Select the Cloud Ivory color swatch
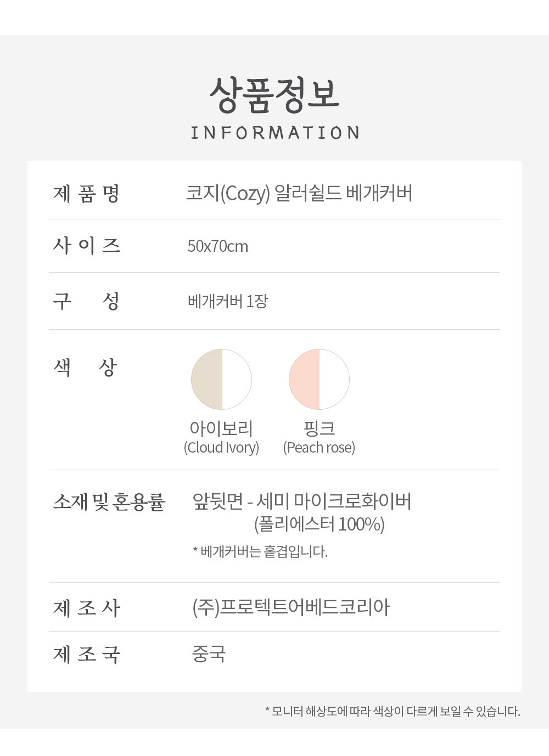The width and height of the screenshot is (549, 756). pyautogui.click(x=221, y=379)
